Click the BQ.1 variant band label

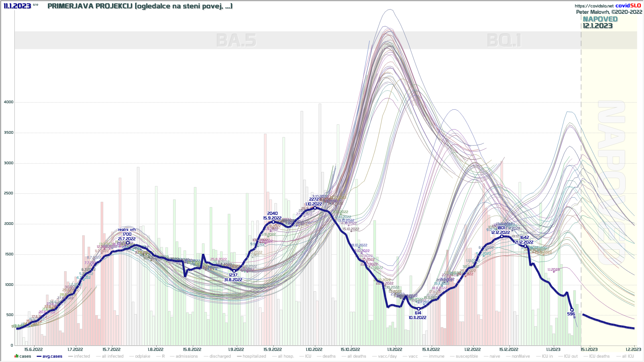pyautogui.click(x=504, y=41)
